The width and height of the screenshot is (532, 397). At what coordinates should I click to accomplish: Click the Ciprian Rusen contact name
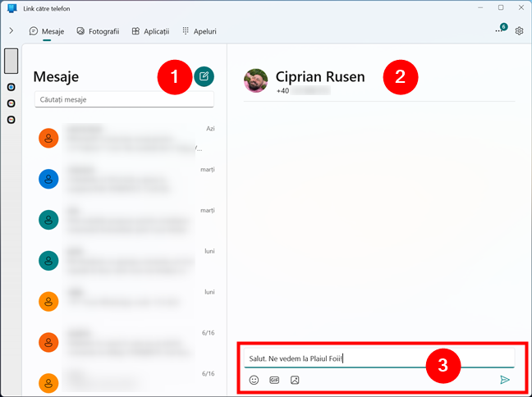tap(320, 76)
